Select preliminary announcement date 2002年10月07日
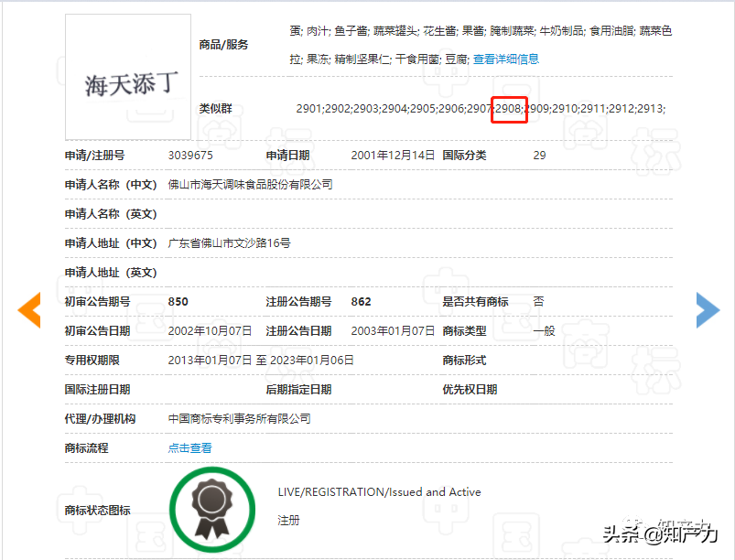Image resolution: width=735 pixels, height=560 pixels. click(x=210, y=331)
